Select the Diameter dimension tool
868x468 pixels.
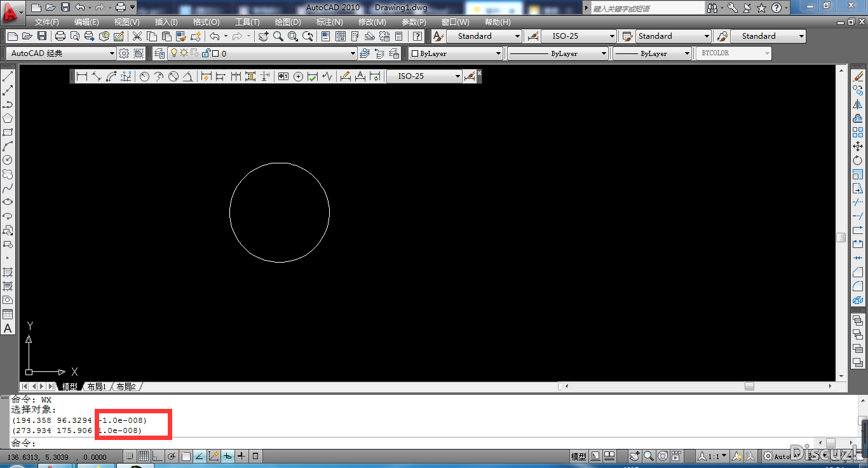click(x=173, y=76)
